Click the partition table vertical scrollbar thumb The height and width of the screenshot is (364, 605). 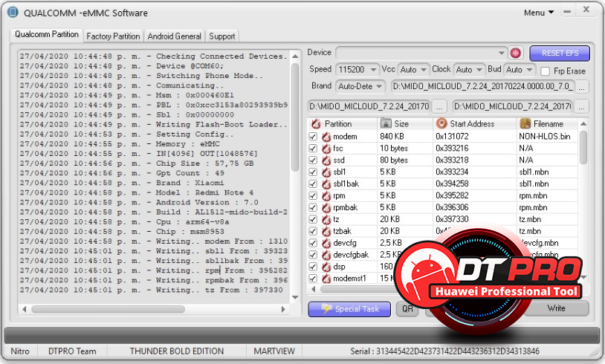pos(583,148)
